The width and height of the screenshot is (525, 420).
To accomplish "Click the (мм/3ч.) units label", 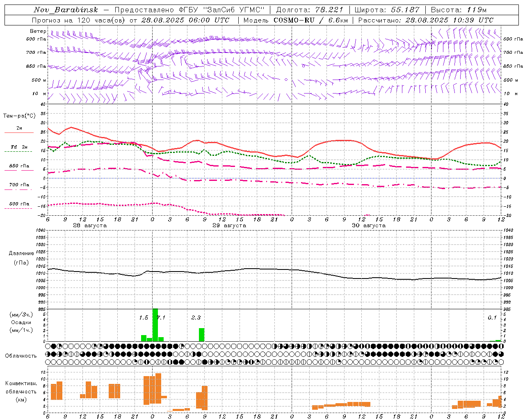I will (x=21, y=315).
